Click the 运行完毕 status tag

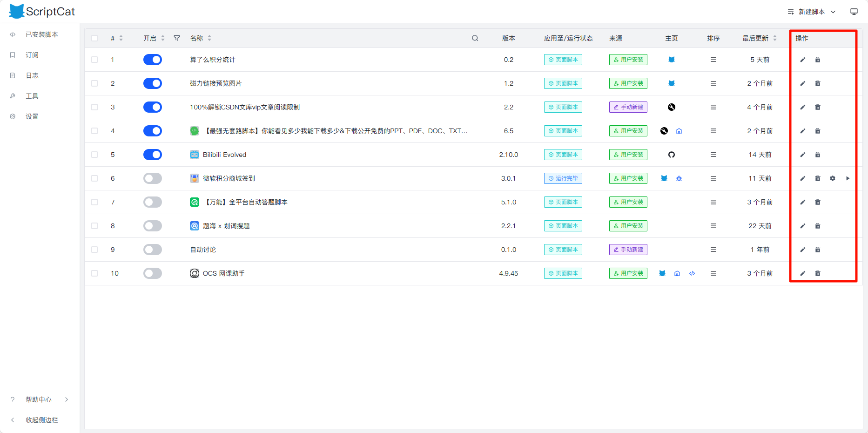coord(563,178)
